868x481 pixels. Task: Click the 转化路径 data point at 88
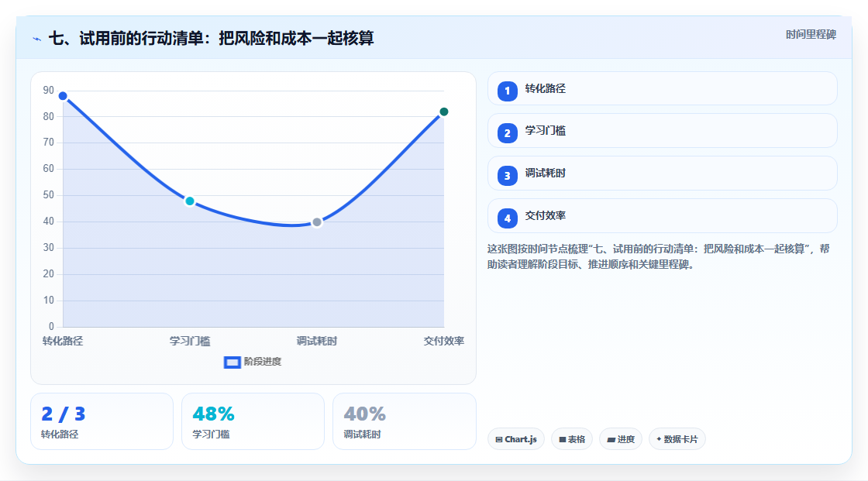[x=63, y=96]
